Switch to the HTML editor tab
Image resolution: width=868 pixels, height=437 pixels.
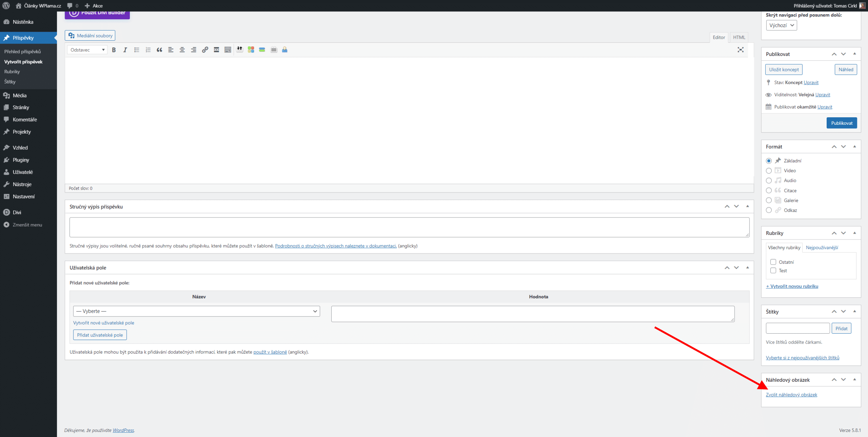tap(739, 37)
